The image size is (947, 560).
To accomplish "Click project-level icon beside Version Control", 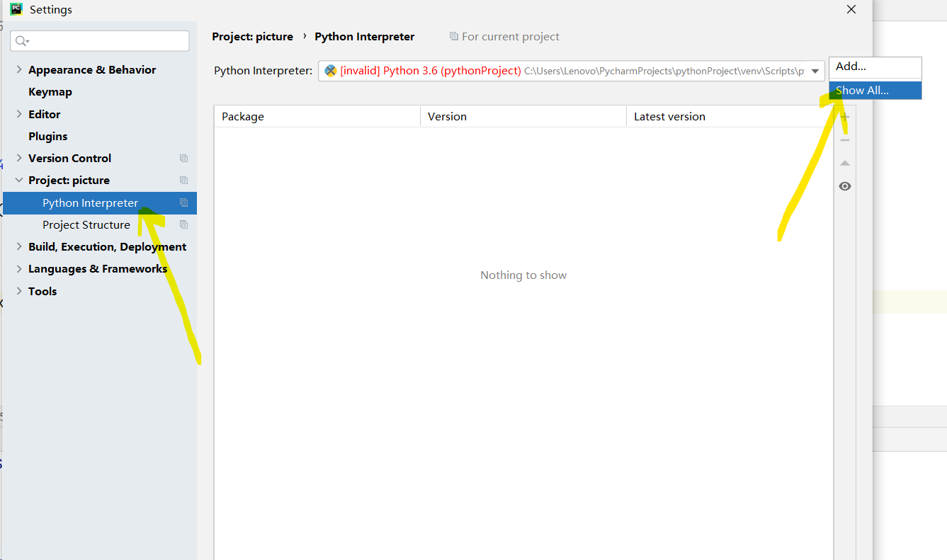I will [x=183, y=158].
